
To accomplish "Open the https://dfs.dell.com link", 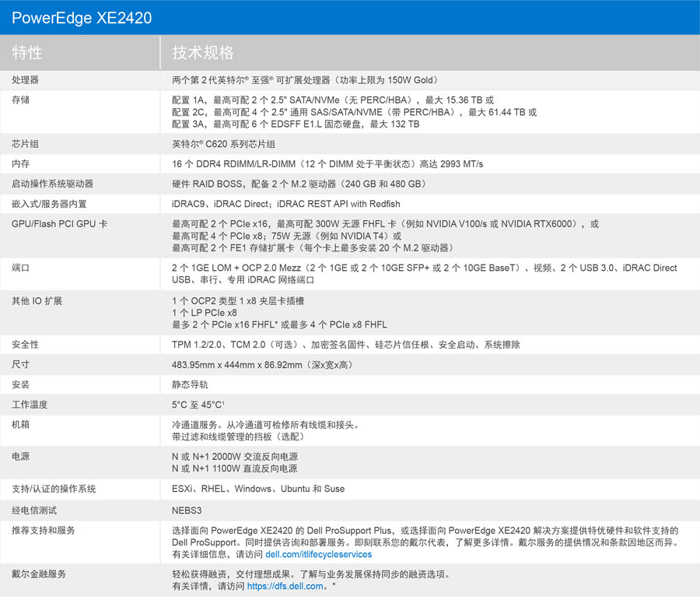I will (x=285, y=586).
